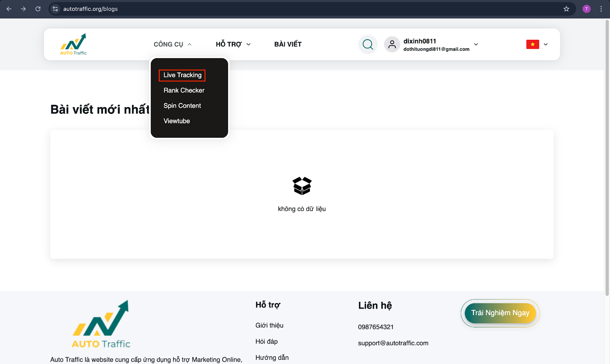Select Rank Checker from tools menu
This screenshot has height=364, width=610.
(x=184, y=90)
